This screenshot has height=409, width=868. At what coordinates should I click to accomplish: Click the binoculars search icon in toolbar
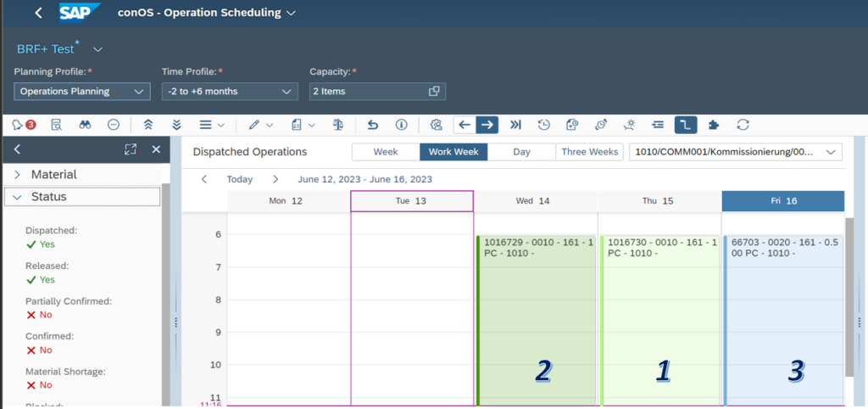point(85,125)
